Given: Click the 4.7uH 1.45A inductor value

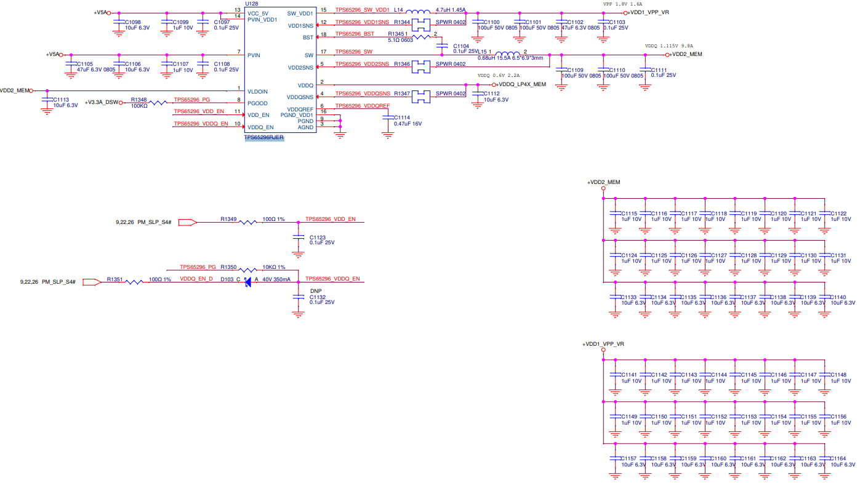Looking at the screenshot, I should [451, 10].
